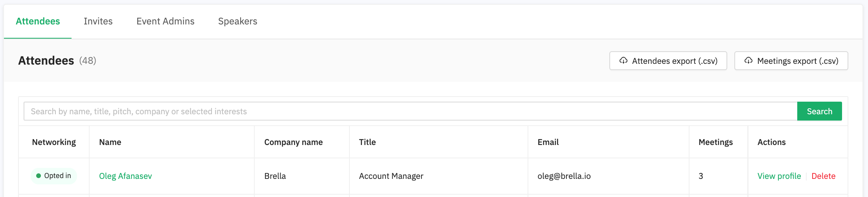The image size is (868, 197).
Task: Export attendees as CSV
Action: (668, 61)
